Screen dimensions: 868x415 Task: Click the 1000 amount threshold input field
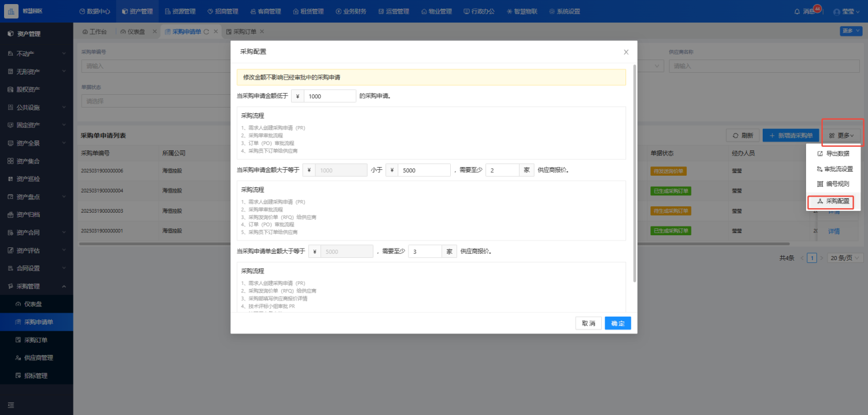tap(329, 96)
